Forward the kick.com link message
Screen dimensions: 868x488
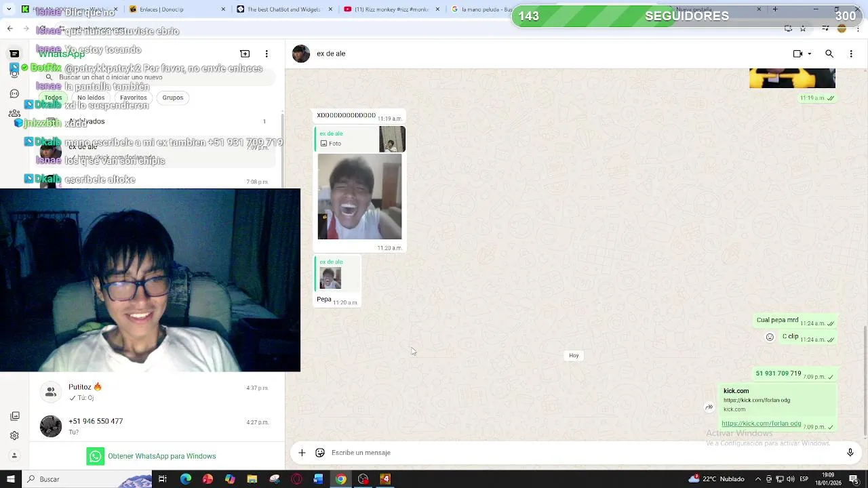(x=709, y=407)
